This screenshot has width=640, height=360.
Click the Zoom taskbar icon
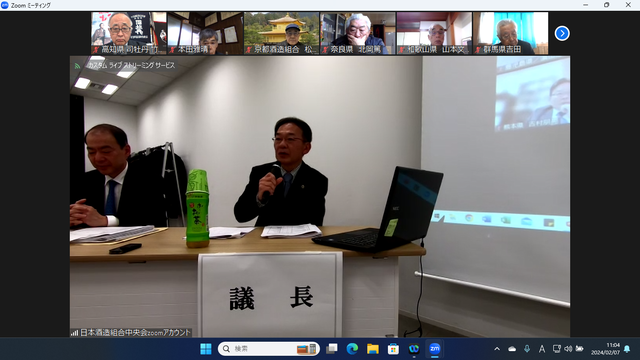point(434,349)
